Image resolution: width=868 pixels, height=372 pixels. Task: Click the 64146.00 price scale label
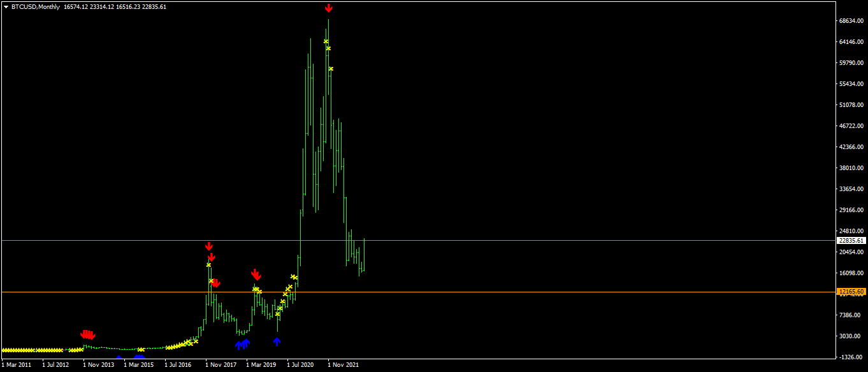point(851,42)
